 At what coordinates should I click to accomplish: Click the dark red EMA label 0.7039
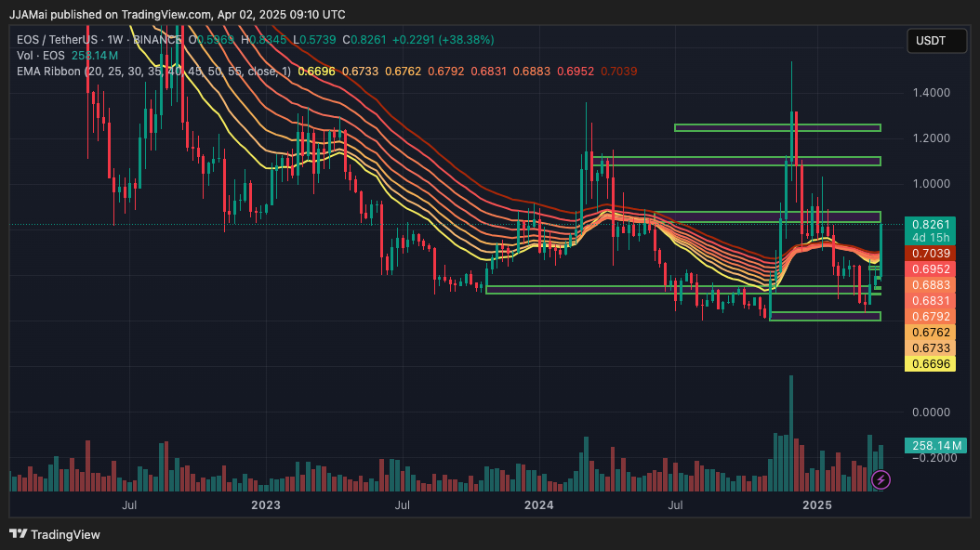coord(930,254)
